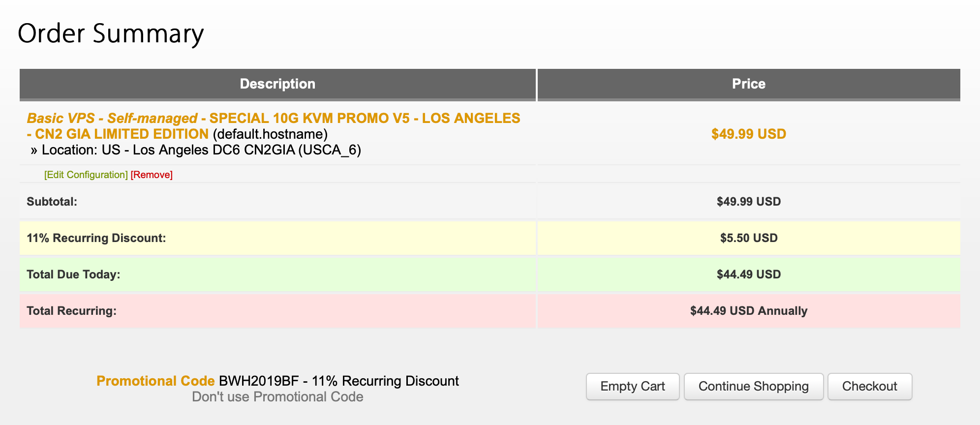Click the Description column header
The image size is (980, 425).
[277, 84]
